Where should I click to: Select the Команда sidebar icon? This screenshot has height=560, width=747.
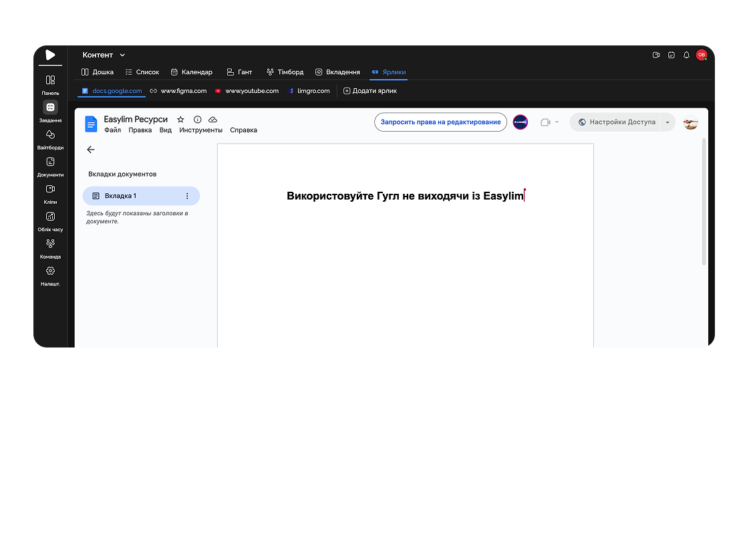(50, 245)
